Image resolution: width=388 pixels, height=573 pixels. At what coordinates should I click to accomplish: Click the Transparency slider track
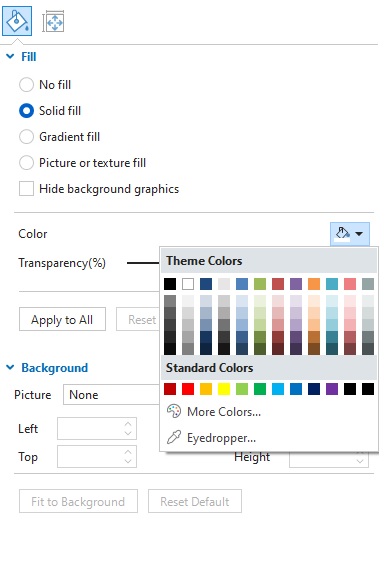click(x=143, y=263)
